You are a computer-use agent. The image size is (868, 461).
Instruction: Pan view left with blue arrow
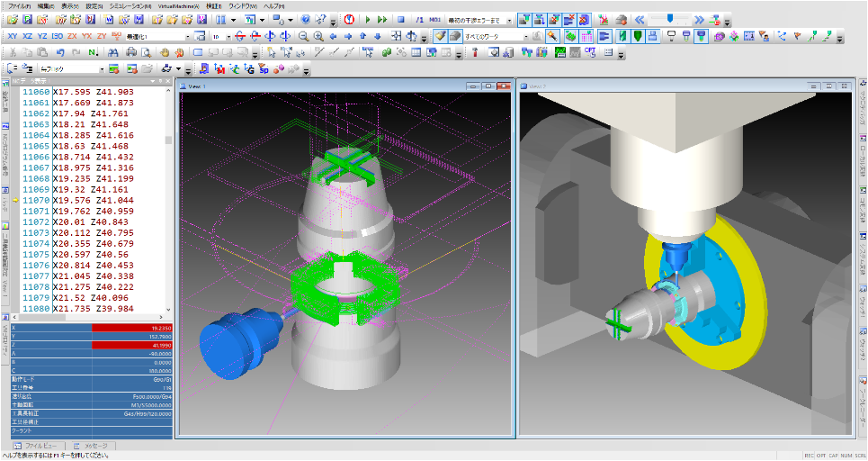pos(333,36)
